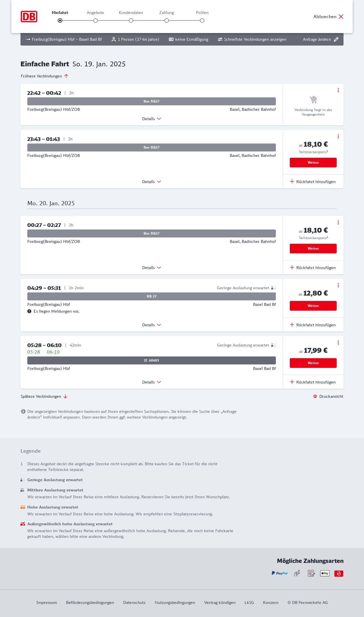Screen dimensions: 364x617
Task: Open the Kundendaten step label
Action: [x=131, y=13]
